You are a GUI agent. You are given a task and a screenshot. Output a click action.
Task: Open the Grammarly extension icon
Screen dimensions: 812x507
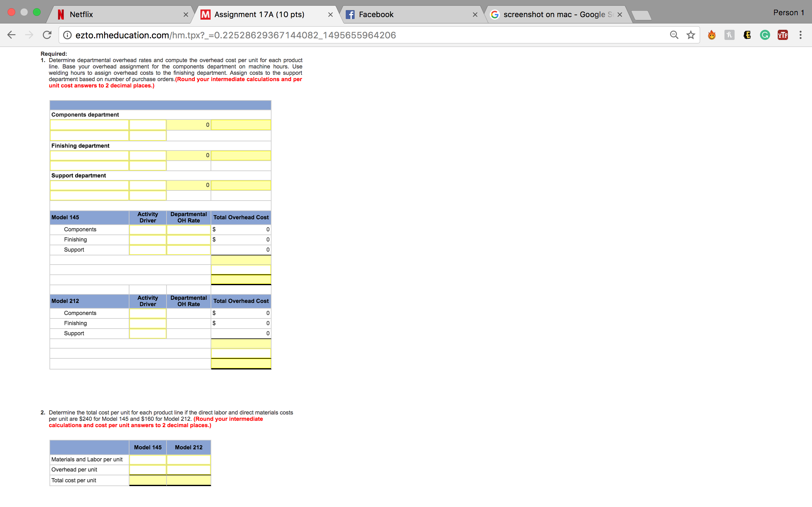[765, 35]
